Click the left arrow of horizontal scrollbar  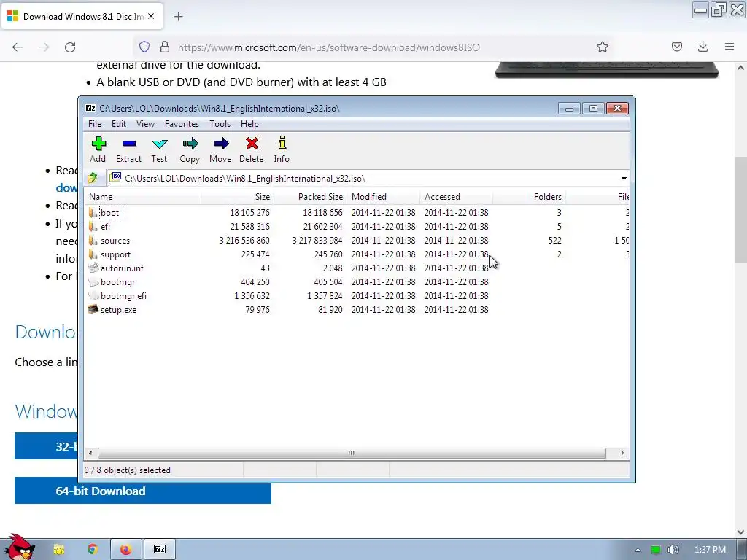tap(90, 453)
